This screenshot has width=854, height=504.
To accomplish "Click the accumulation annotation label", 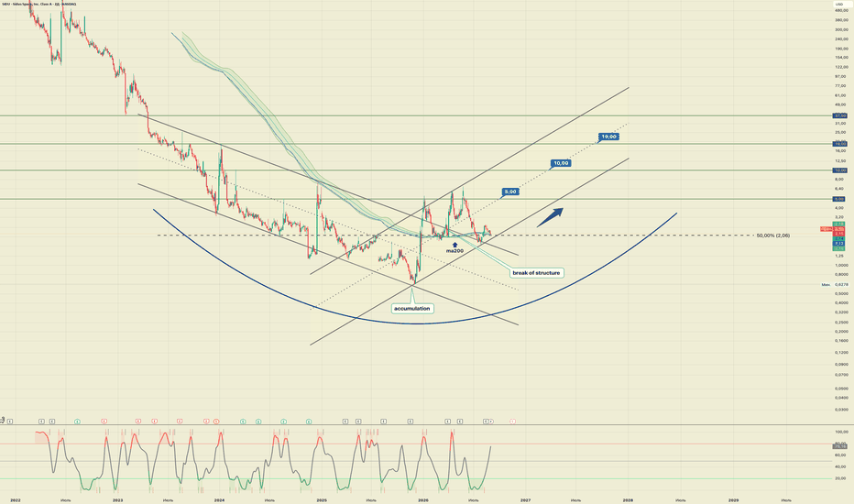I will 412,309.
